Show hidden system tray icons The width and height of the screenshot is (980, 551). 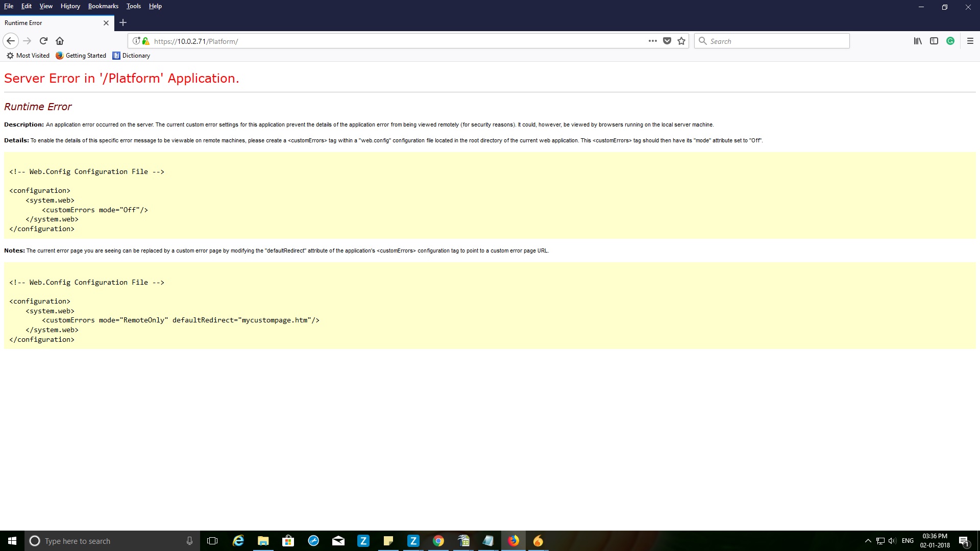[868, 541]
